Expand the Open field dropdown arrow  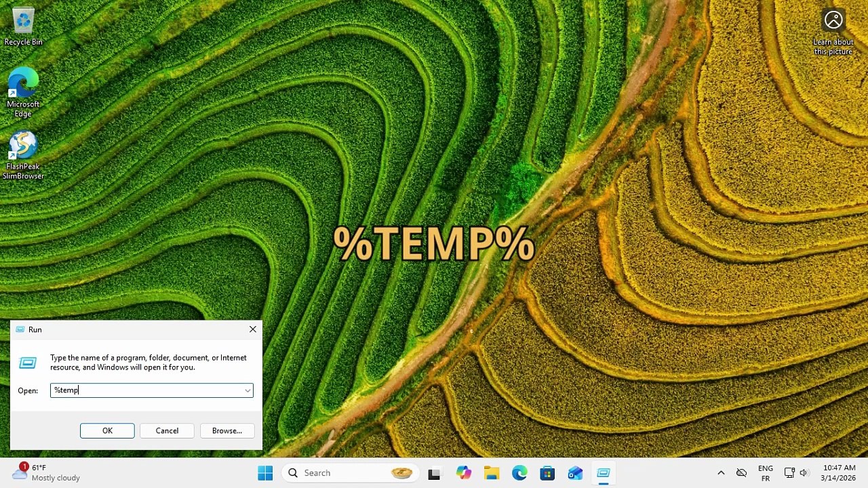click(248, 390)
